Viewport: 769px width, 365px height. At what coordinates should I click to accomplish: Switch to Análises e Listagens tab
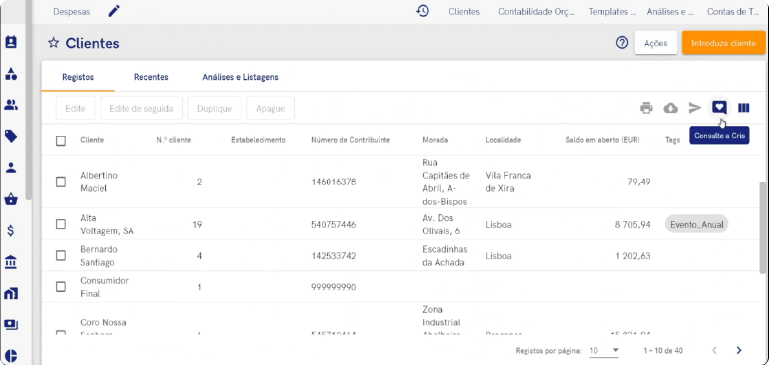tap(240, 77)
